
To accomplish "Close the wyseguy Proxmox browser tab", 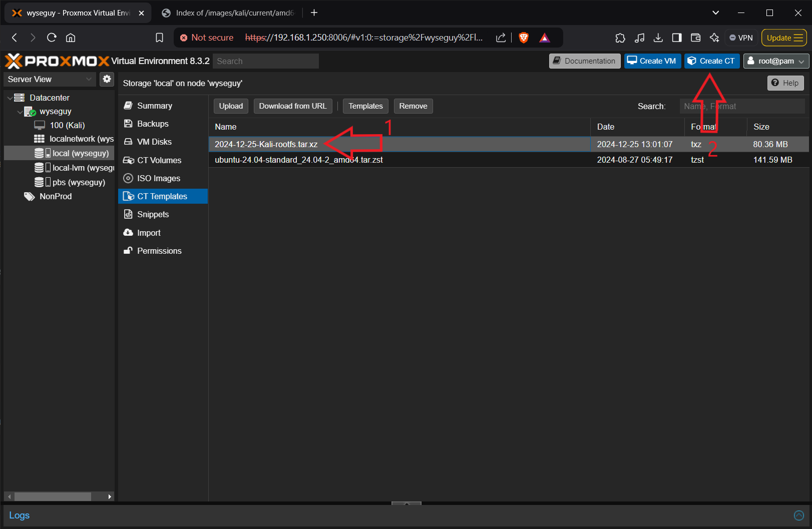I will 141,13.
